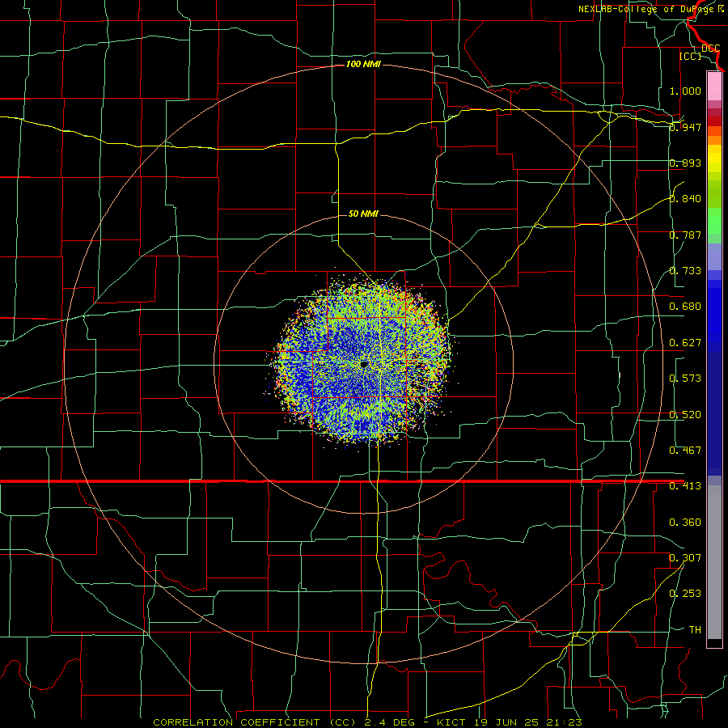Click the DCC label above the color scale
Viewport: 728px width, 728px height.
coord(711,49)
